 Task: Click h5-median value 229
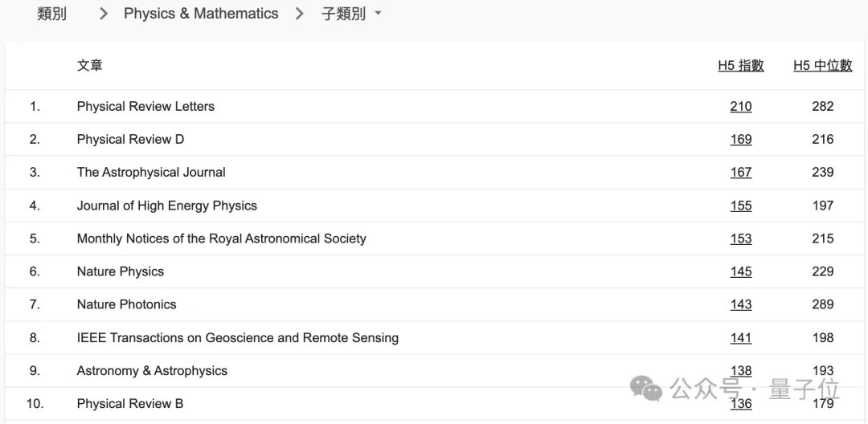coord(823,271)
